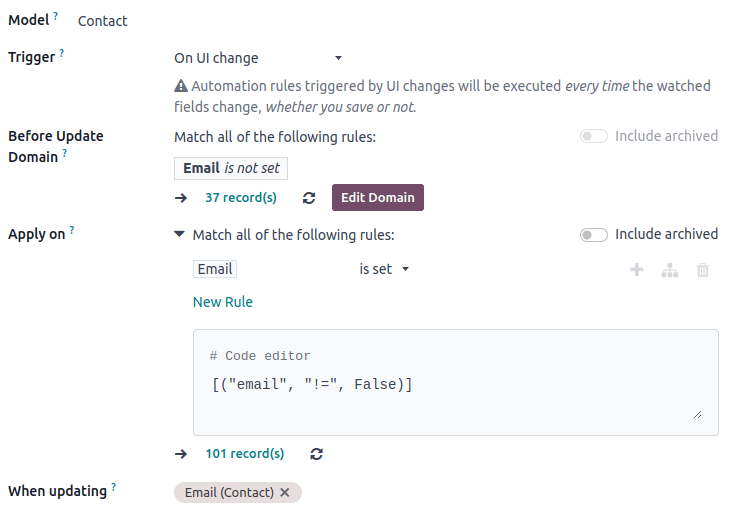This screenshot has width=740, height=516.
Task: Add a rule branch with tree icon
Action: pos(670,270)
